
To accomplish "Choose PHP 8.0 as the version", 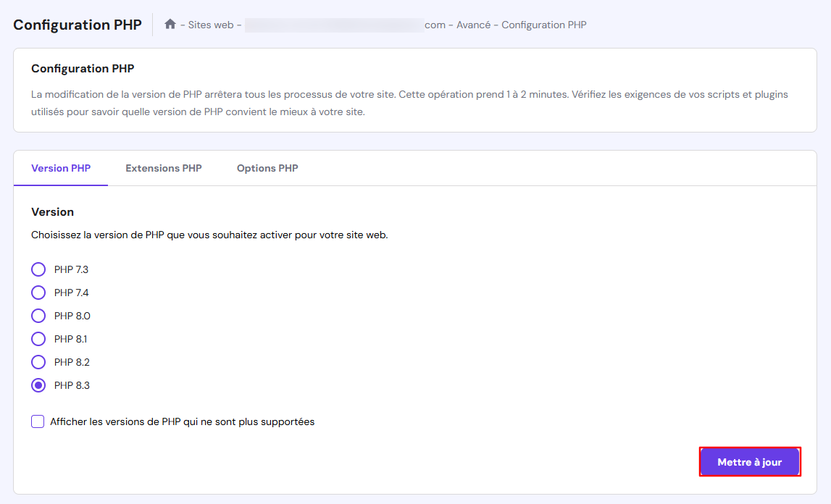I will [38, 316].
